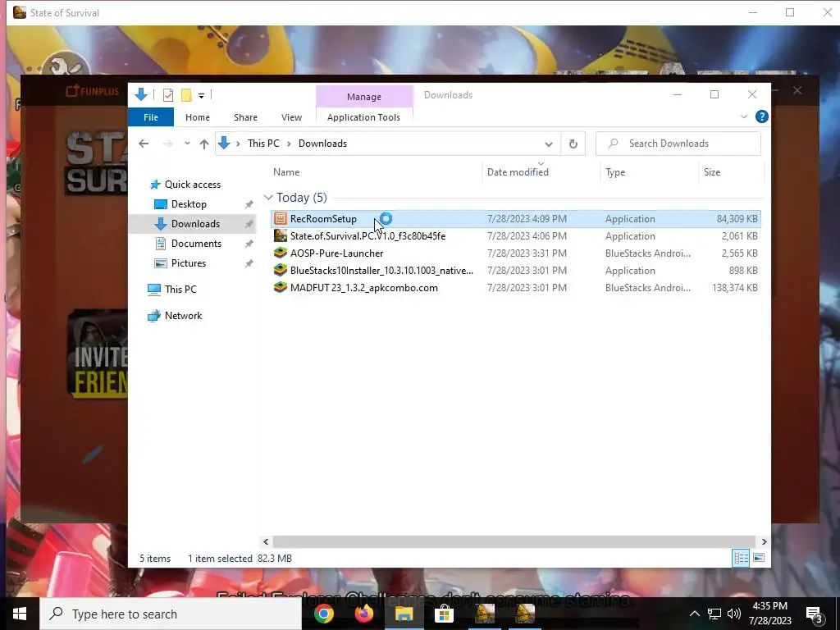Open the Windows Start menu

[x=20, y=614]
